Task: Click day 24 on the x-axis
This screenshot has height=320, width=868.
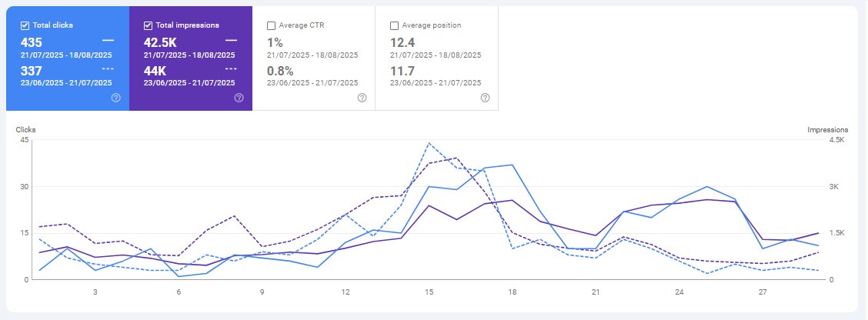Action: (679, 292)
